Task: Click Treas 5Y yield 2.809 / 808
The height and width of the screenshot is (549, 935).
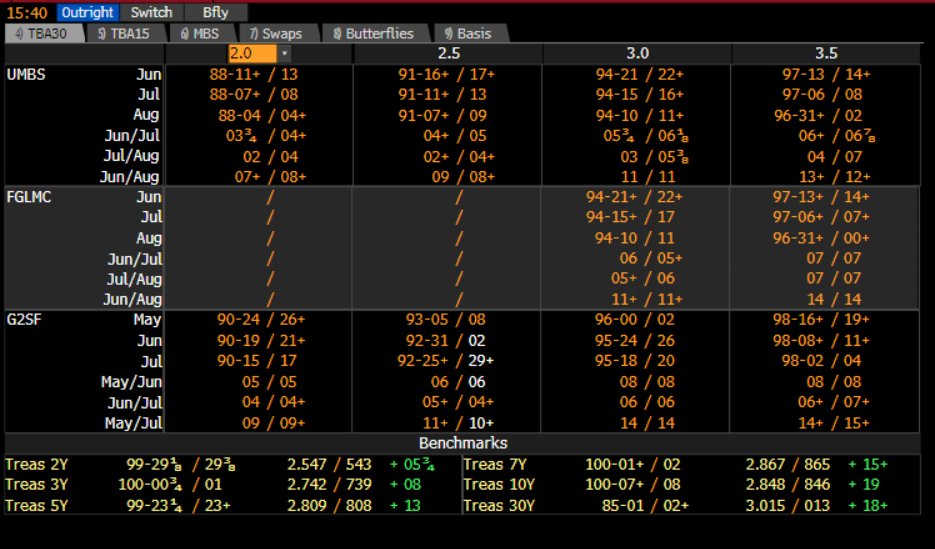Action: [330, 505]
